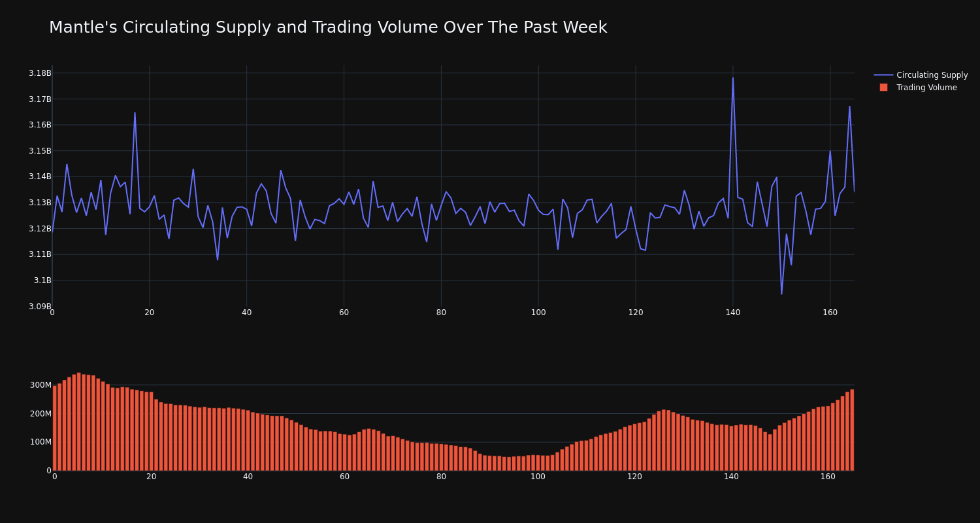This screenshot has height=523, width=980.
Task: Click the supply line low point near x=150
Action: [x=781, y=294]
